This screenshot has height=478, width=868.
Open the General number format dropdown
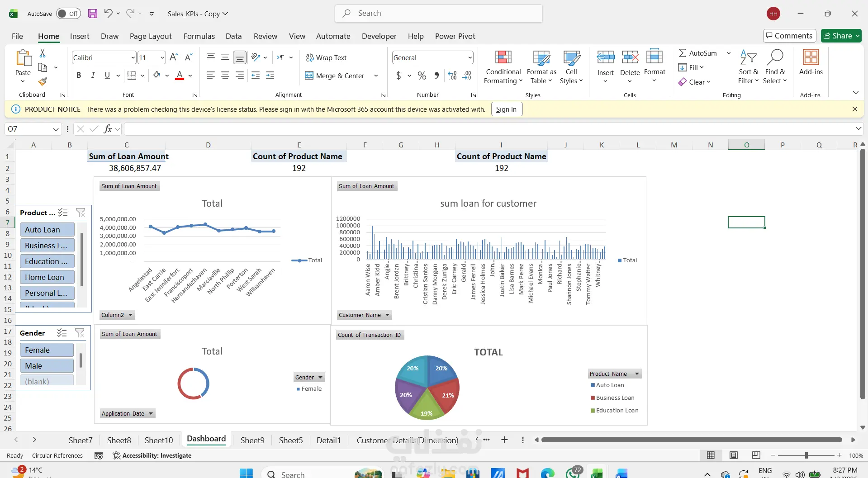[x=470, y=58]
